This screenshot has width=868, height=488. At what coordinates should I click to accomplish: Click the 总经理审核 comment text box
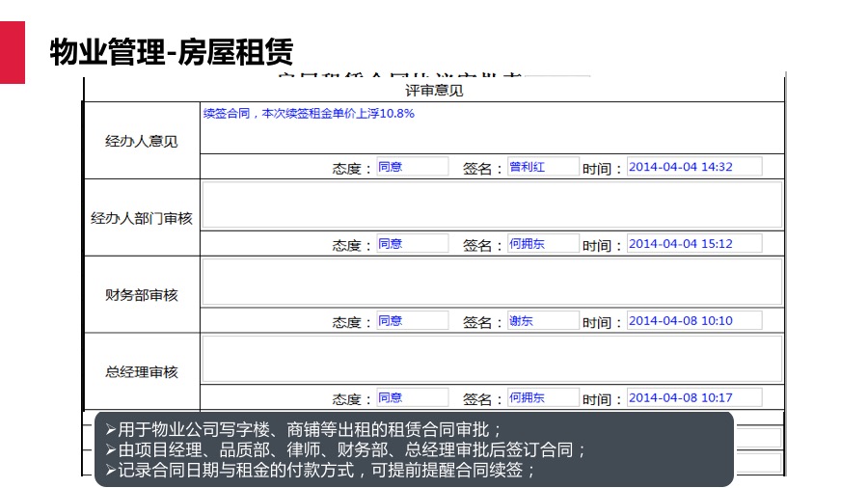(x=492, y=359)
